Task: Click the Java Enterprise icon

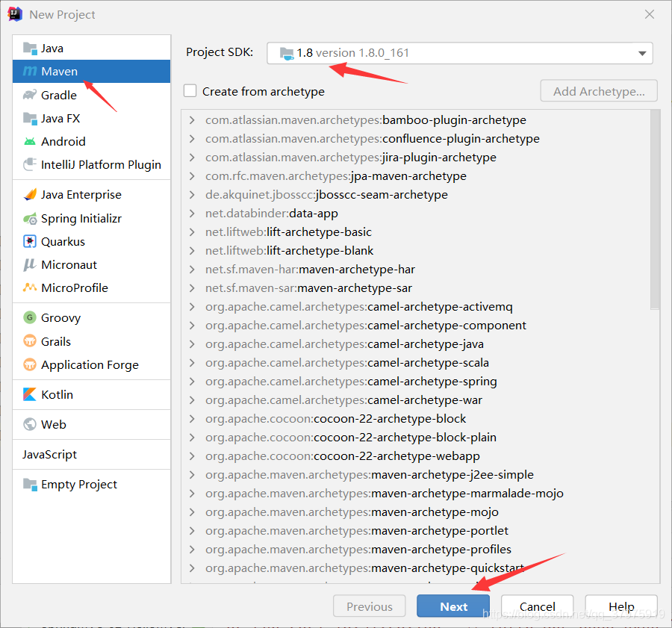Action: point(30,195)
